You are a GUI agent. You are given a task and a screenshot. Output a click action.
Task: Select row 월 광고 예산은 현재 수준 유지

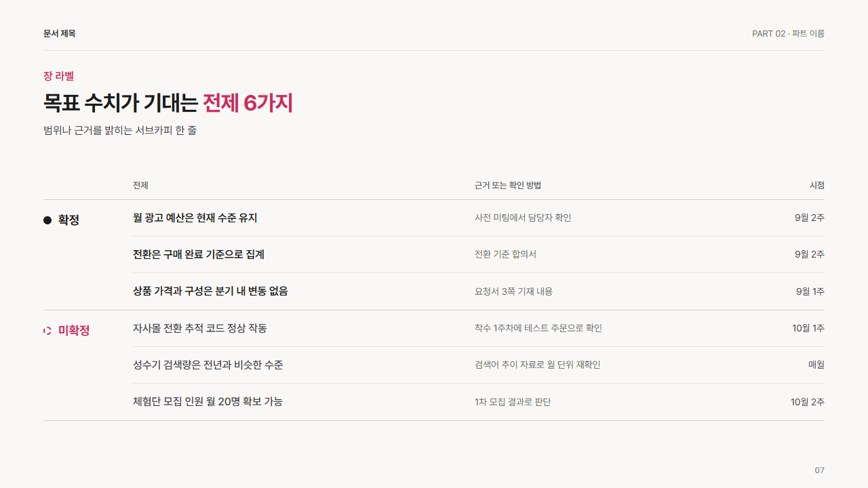point(479,218)
